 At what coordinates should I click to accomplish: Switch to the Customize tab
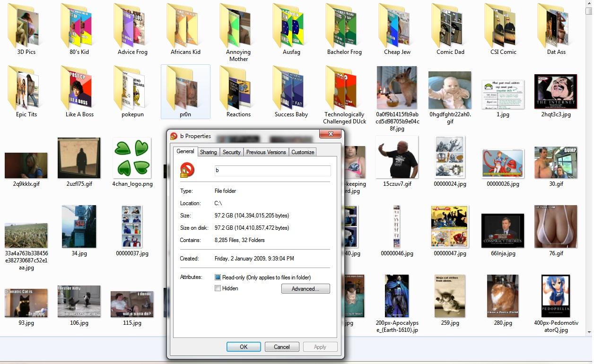tap(303, 152)
